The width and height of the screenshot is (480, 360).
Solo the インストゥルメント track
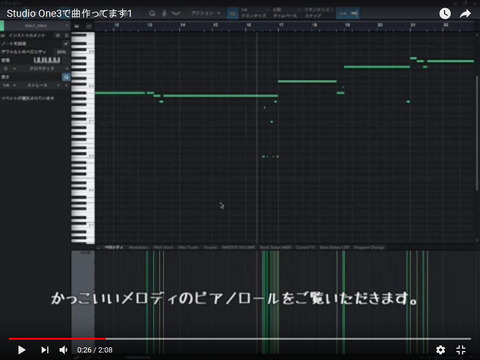click(66, 35)
